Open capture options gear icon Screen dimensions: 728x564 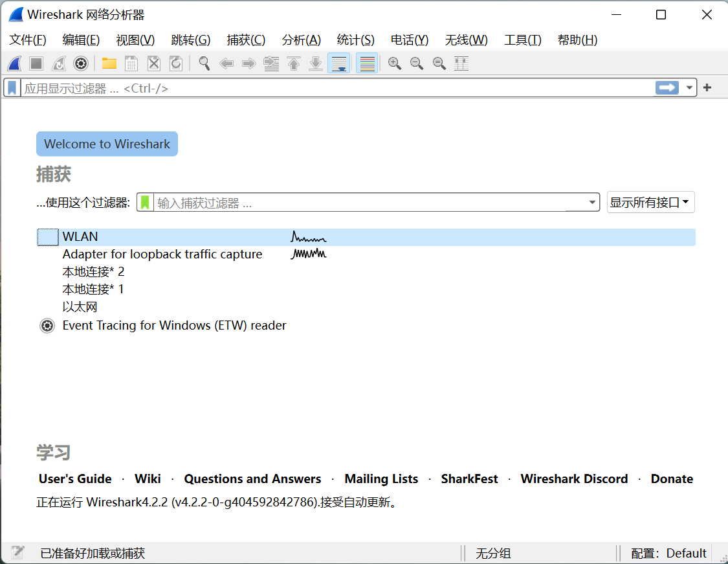81,63
